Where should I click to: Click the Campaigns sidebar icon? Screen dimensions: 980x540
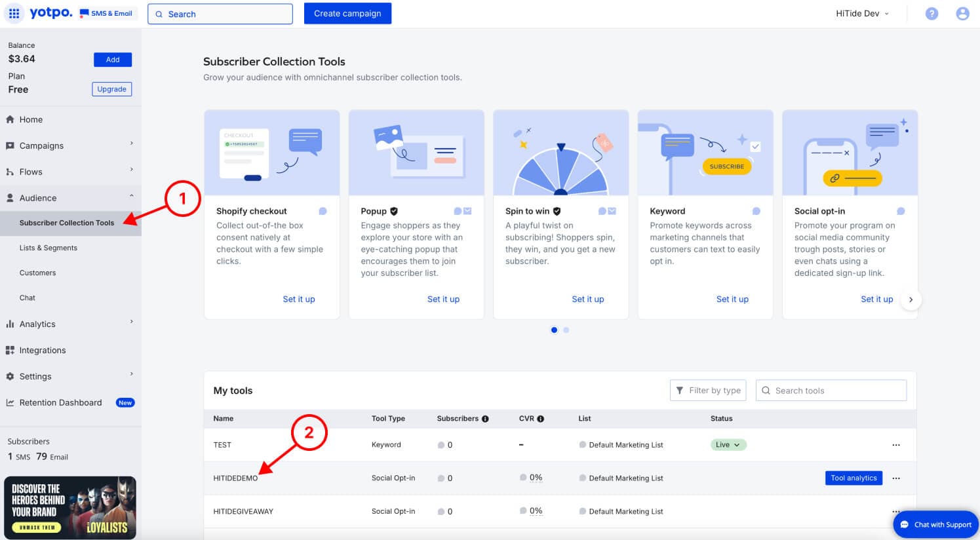(10, 145)
